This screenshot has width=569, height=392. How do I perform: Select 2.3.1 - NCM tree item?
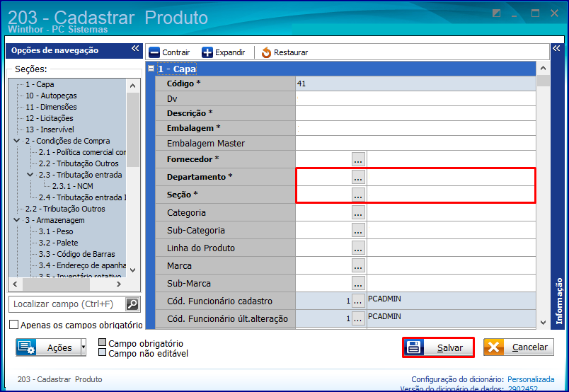(x=73, y=186)
